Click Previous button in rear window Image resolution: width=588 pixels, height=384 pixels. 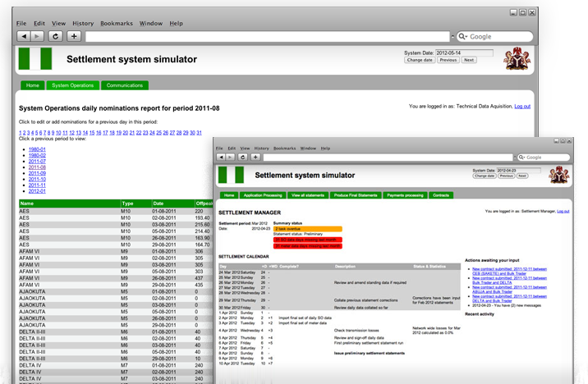point(448,60)
